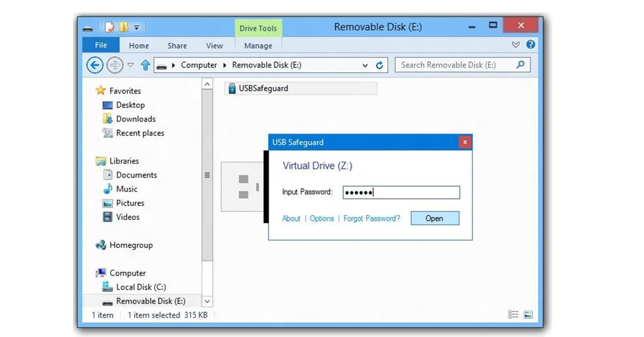This screenshot has width=644, height=337.
Task: Click the navigation pane scroll down arrow
Action: coord(207,302)
